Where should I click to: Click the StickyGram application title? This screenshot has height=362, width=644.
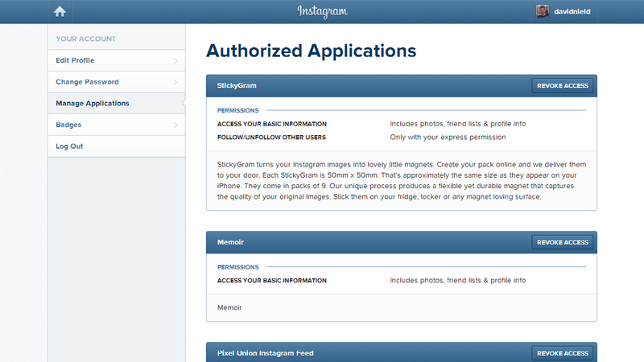[x=237, y=85]
